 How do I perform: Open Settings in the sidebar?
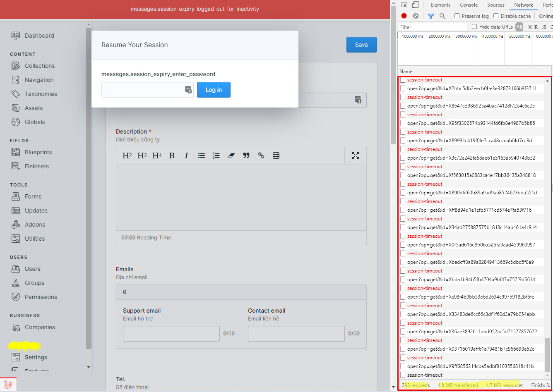[29, 357]
